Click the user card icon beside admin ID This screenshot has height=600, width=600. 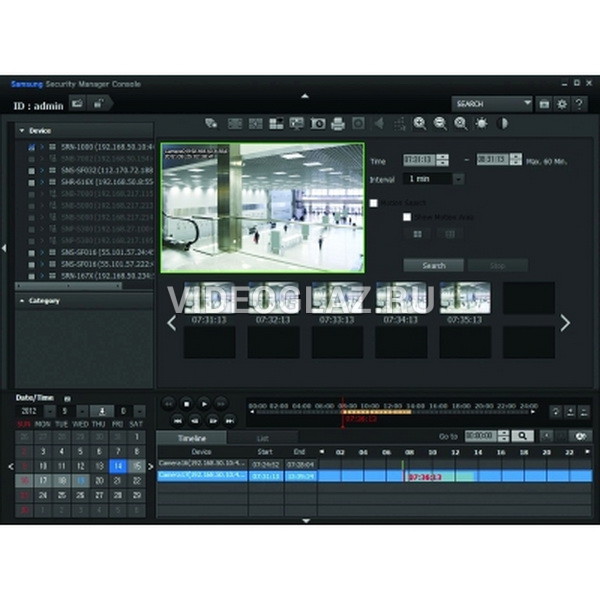coord(78,103)
